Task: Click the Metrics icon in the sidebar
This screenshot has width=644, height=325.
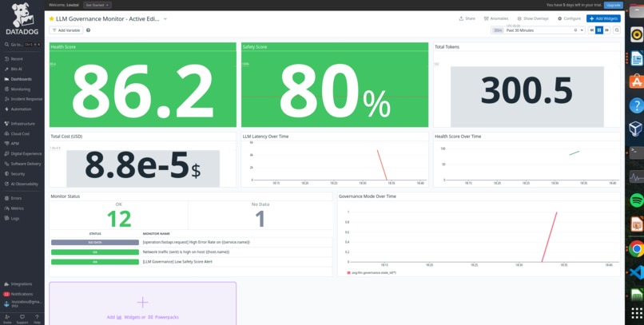Action: [x=6, y=208]
